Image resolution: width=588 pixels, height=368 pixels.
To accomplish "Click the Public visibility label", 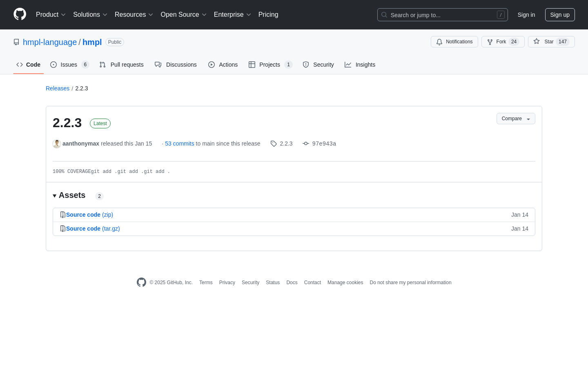I will tap(115, 42).
